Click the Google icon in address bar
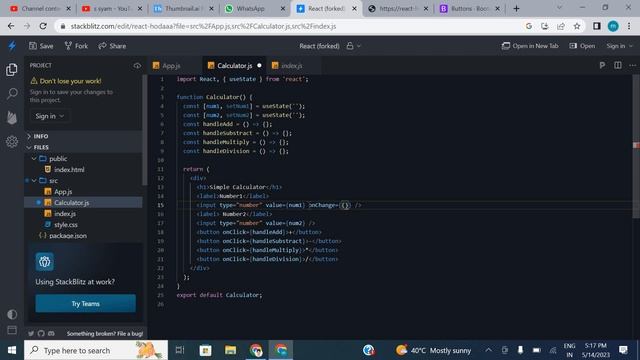The height and width of the screenshot is (360, 640). click(529, 26)
